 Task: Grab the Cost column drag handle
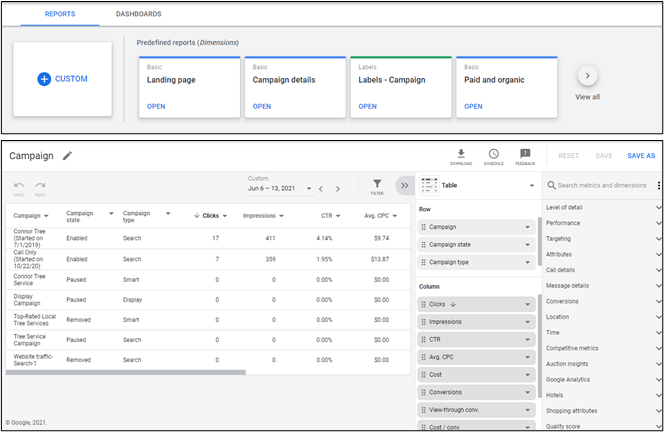(x=423, y=375)
